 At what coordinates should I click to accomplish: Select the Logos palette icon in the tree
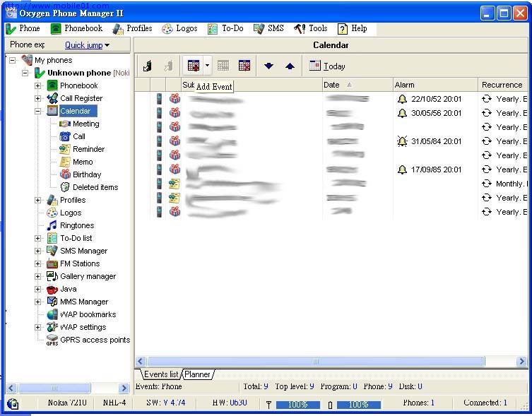pos(52,213)
